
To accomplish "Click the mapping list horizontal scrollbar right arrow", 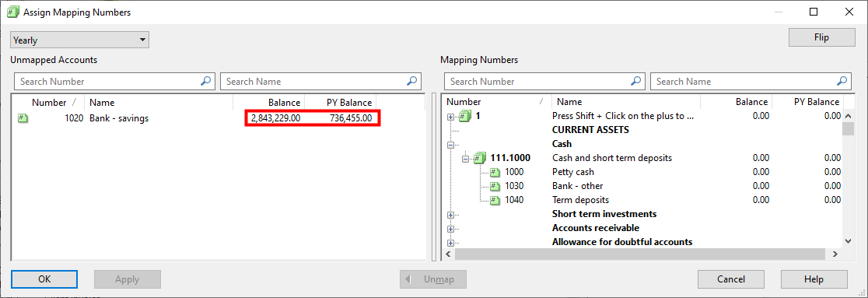I will 836,254.
